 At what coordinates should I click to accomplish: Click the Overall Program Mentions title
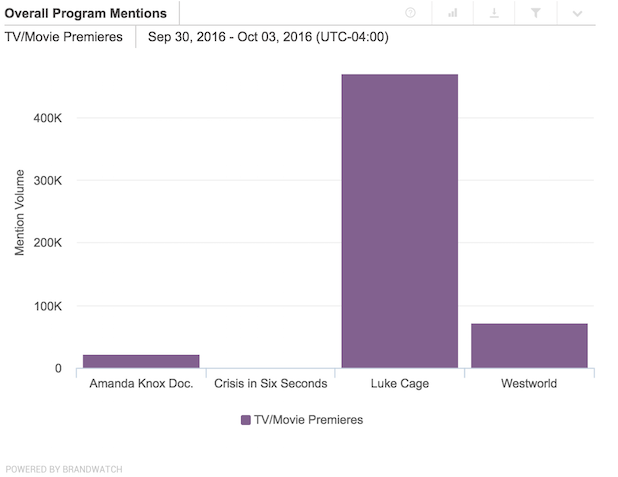(x=87, y=13)
